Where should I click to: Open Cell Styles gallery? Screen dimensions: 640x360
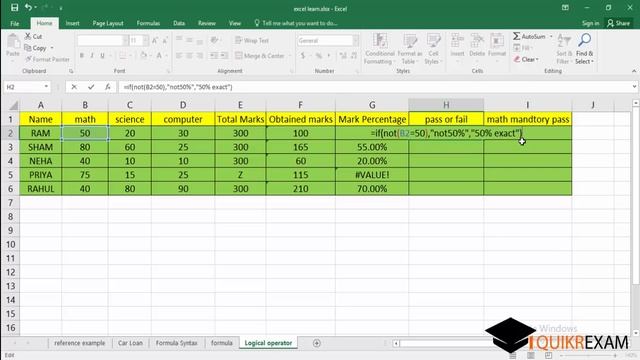click(433, 49)
